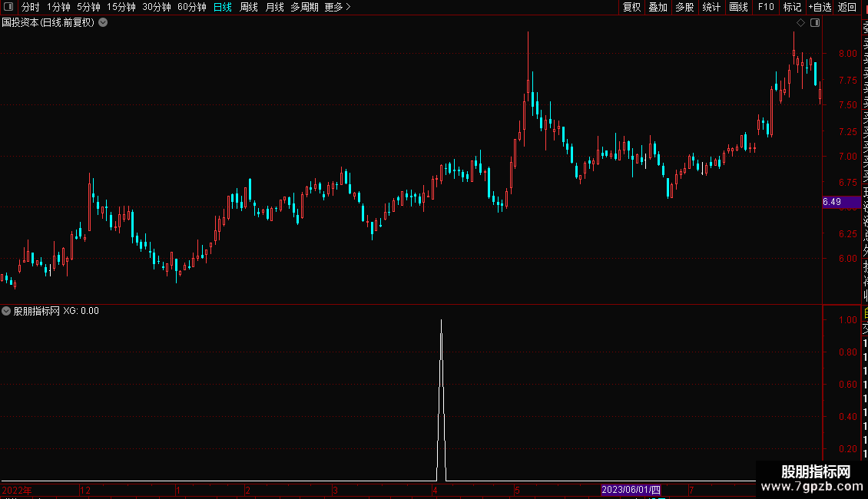Select the 60分钟 period
This screenshot has width=868, height=499.
pos(191,7)
